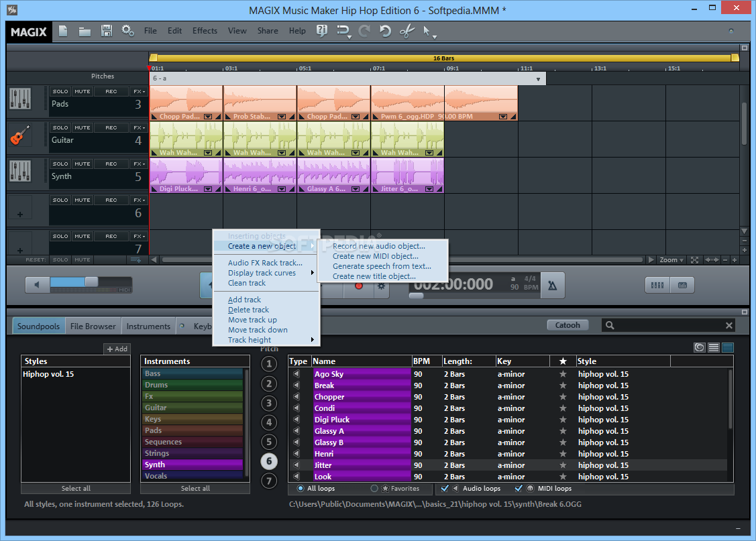Choose Create new MIDI object

tap(376, 256)
